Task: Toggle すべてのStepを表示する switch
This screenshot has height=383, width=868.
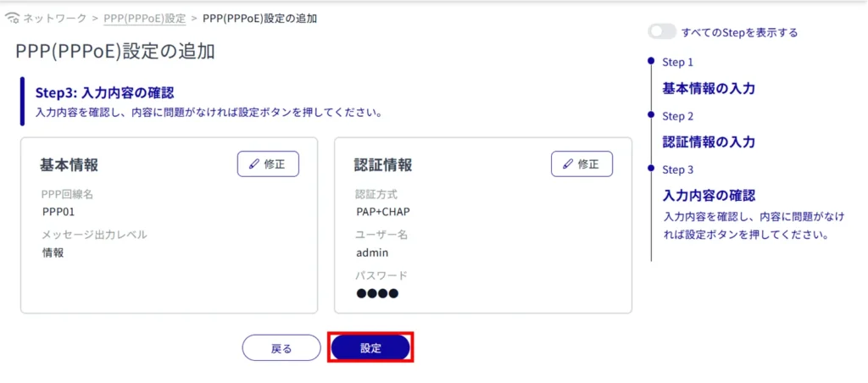Action: coord(662,32)
